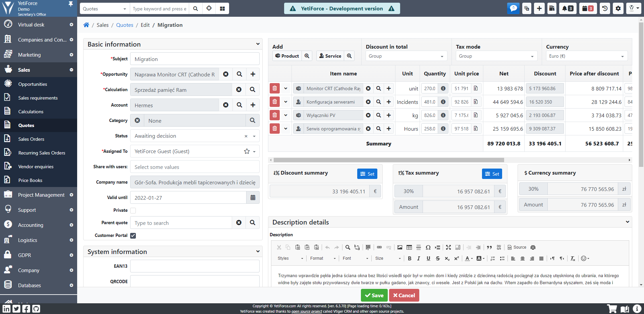Open background color picker in editor

[480, 258]
